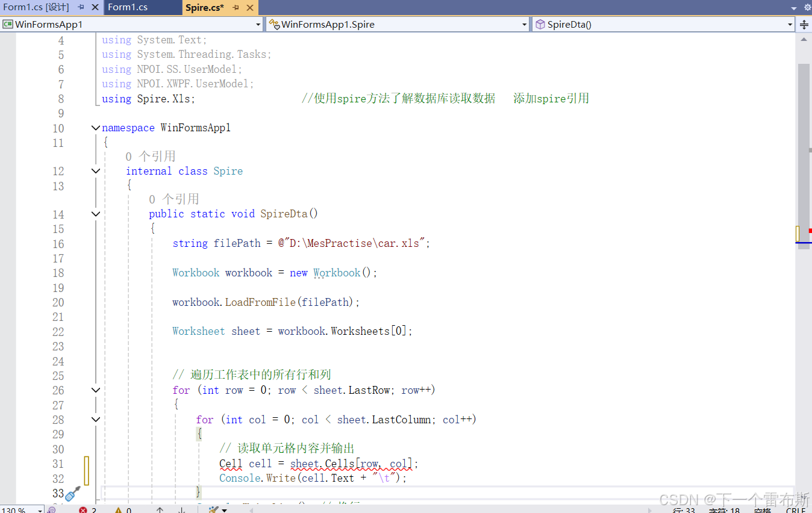Click the code cleanup broom icon in the status bar
The height and width of the screenshot is (513, 812).
[x=213, y=509]
